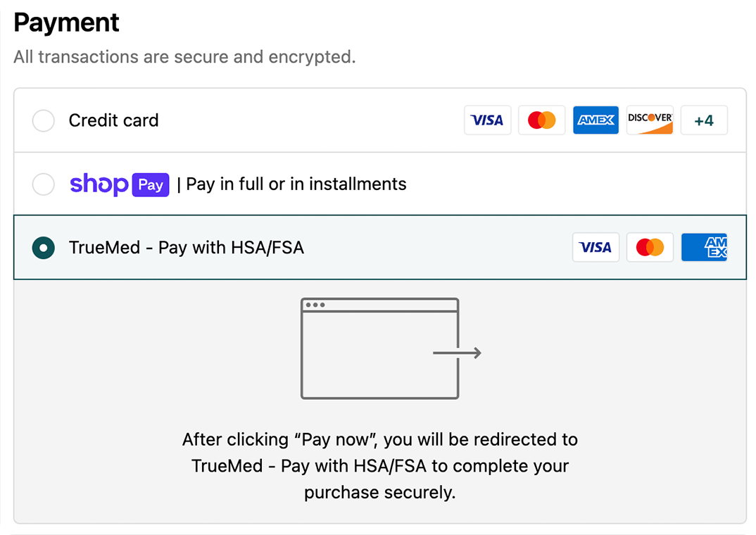Screen dimensions: 756x535
Task: Click "All transactions are secure and encrypted" text
Action: [184, 57]
